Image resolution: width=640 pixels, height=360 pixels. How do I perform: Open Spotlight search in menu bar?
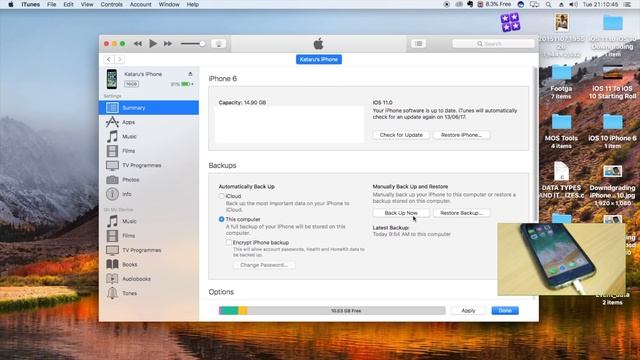coord(548,4)
